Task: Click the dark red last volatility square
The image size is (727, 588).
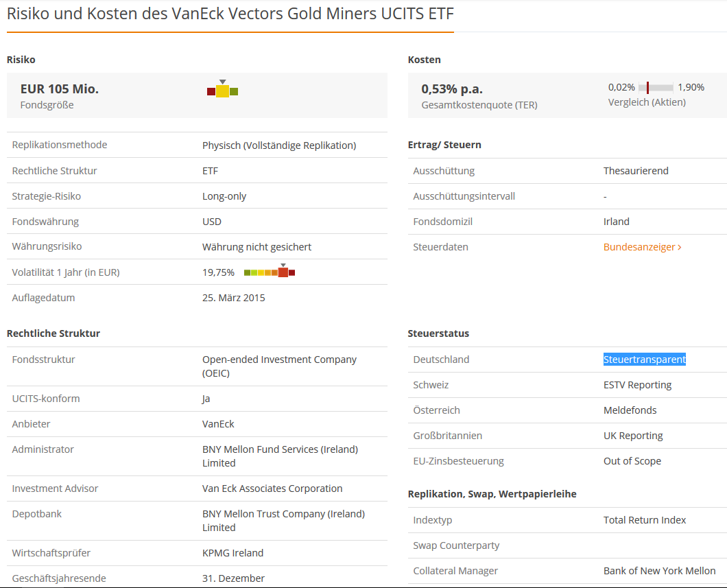Action: pos(292,273)
